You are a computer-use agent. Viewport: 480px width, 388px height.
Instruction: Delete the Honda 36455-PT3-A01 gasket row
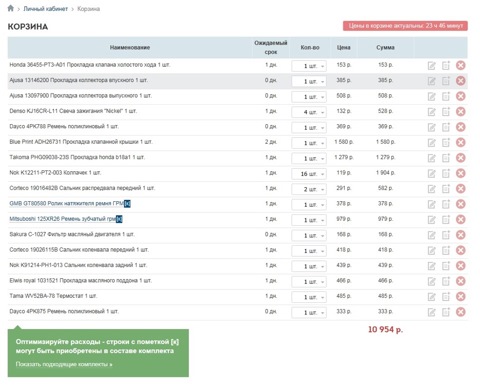pyautogui.click(x=460, y=65)
